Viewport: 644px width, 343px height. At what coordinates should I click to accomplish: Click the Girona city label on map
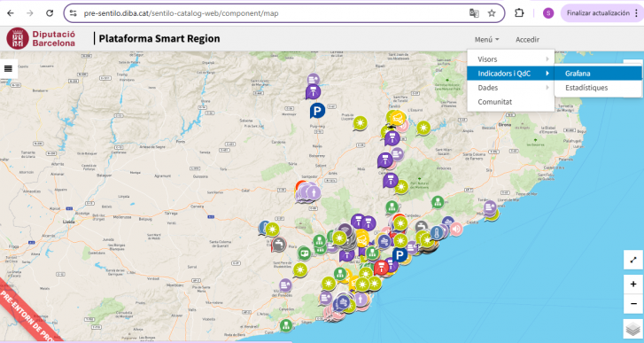[x=505, y=124]
